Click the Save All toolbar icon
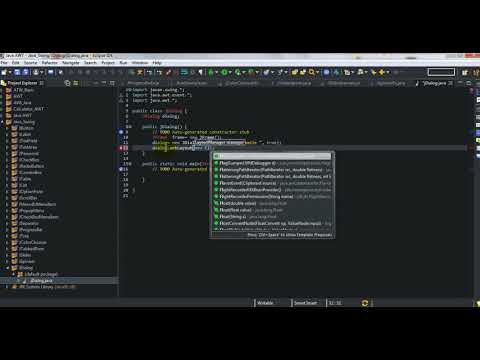This screenshot has height=360, width=480. click(x=25, y=72)
